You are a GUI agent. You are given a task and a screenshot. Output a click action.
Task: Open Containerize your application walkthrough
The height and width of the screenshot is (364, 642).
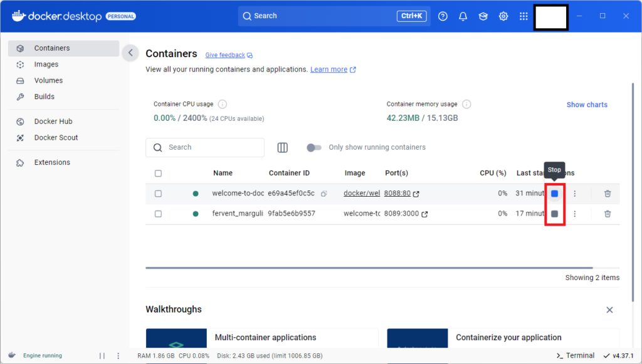tap(503, 338)
